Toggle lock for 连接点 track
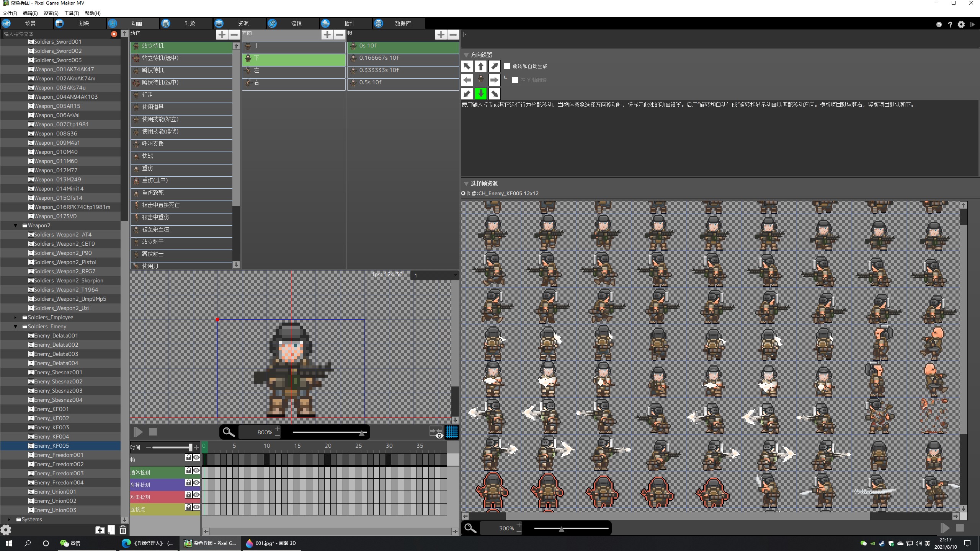The height and width of the screenshot is (551, 980). (188, 507)
